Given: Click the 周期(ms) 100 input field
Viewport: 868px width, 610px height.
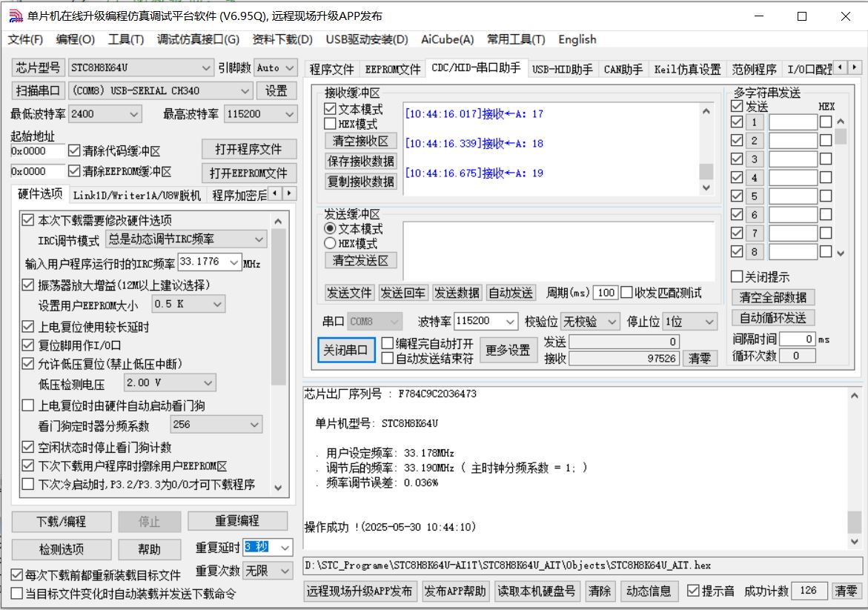Looking at the screenshot, I should [606, 292].
